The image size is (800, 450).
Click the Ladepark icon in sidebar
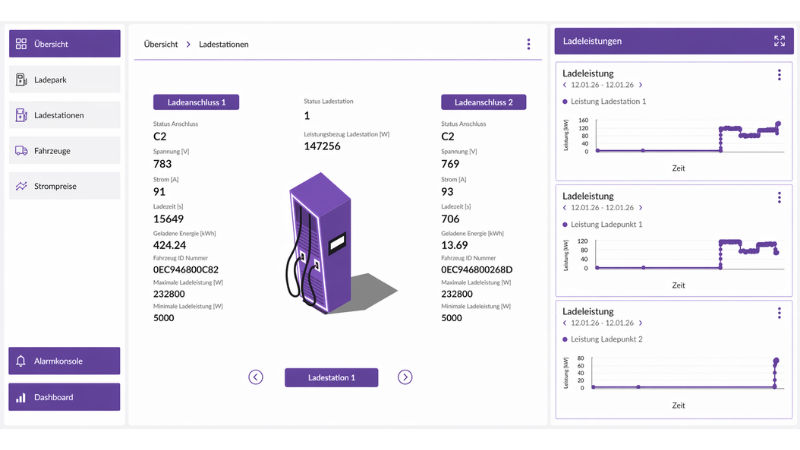pyautogui.click(x=21, y=80)
